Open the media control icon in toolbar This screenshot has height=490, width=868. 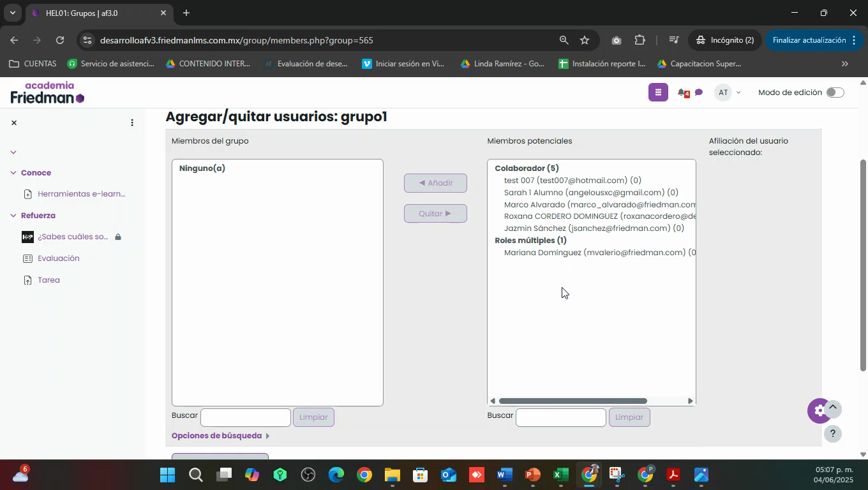[674, 40]
